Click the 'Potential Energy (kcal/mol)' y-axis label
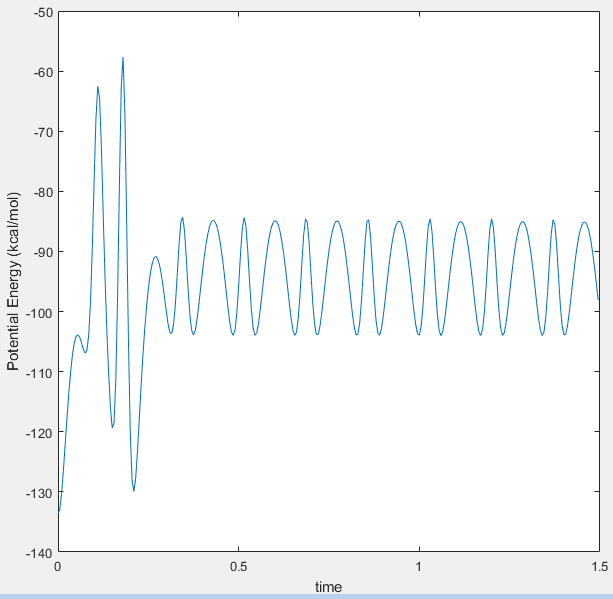 point(13,282)
